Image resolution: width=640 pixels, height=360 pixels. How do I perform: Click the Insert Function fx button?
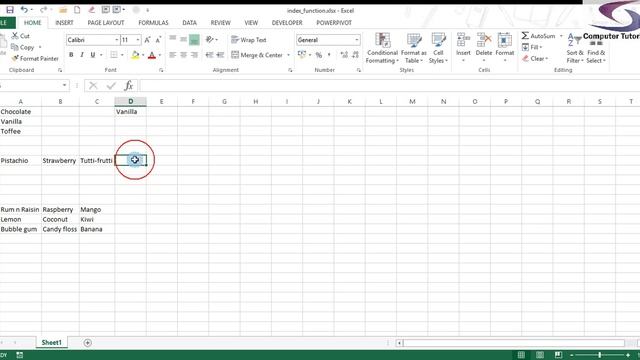point(129,85)
